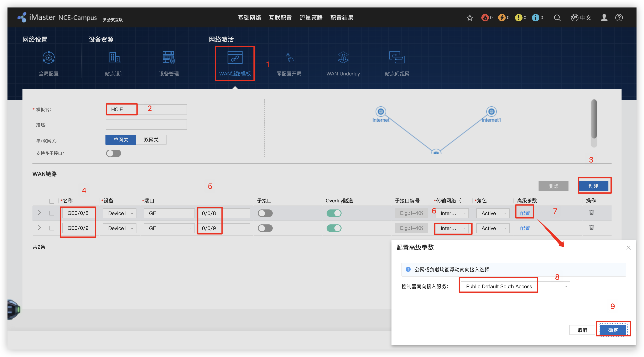
Task: Click the favorites star icon in the header
Action: click(470, 18)
